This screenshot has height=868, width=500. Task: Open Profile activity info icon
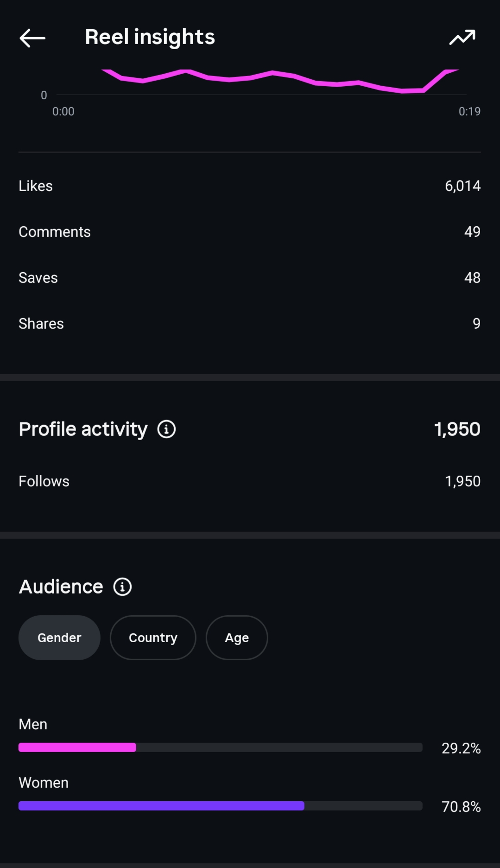[x=166, y=429]
